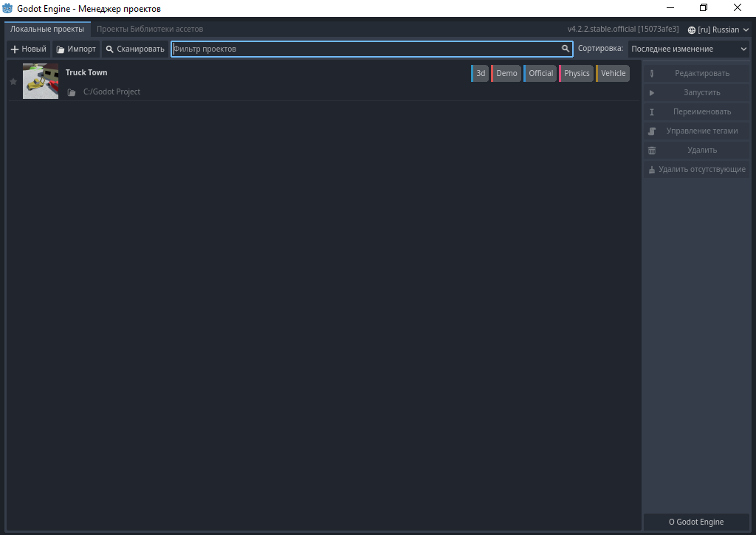Toggle favorite star for Truck Town
This screenshot has width=756, height=535.
coord(13,81)
